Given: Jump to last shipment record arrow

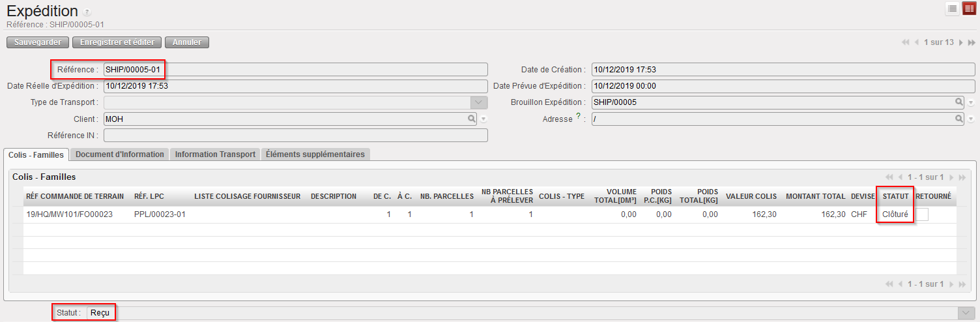Looking at the screenshot, I should tap(972, 42).
